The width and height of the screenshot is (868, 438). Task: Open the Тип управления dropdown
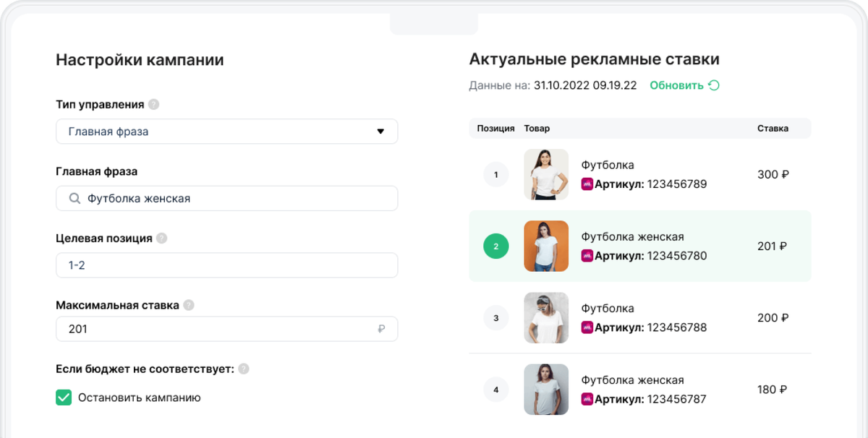[226, 132]
